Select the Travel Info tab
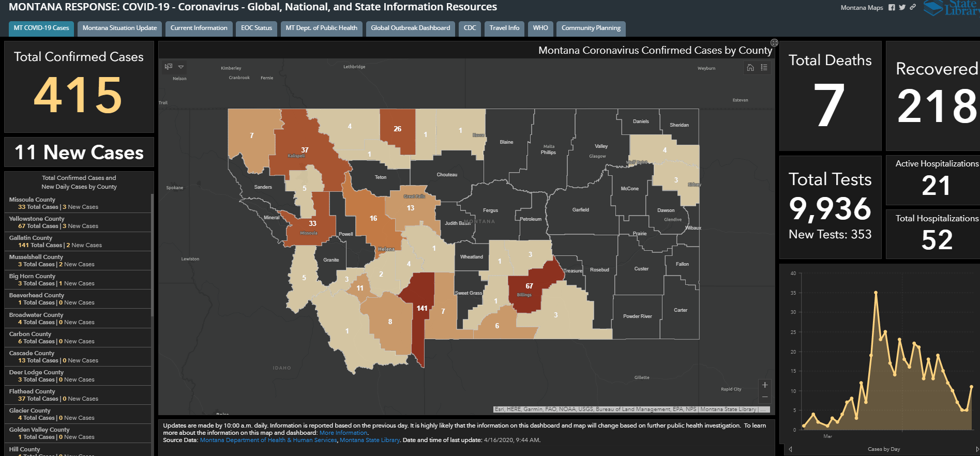Image resolution: width=980 pixels, height=456 pixels. (504, 28)
